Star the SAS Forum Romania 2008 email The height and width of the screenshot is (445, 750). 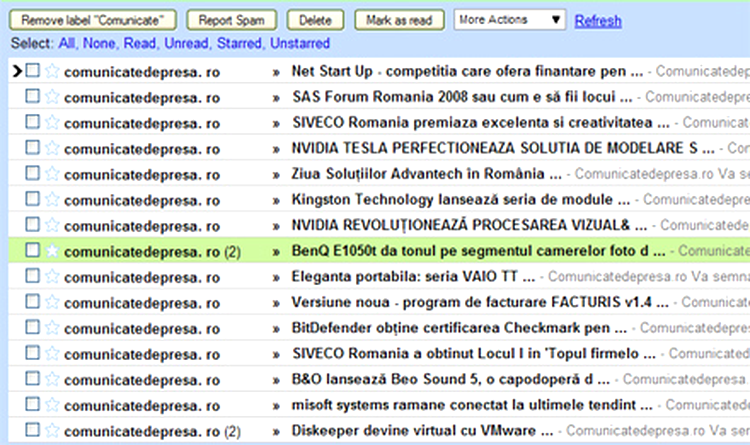pyautogui.click(x=52, y=97)
